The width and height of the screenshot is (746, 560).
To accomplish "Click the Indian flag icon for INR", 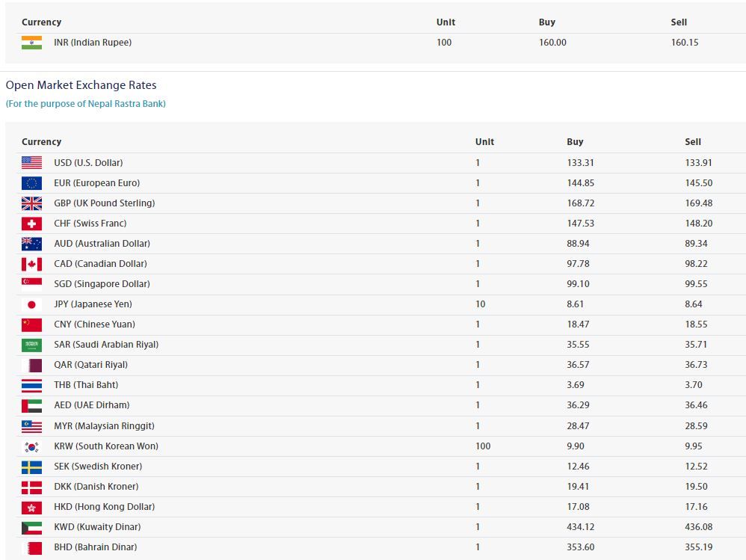I will coord(31,43).
